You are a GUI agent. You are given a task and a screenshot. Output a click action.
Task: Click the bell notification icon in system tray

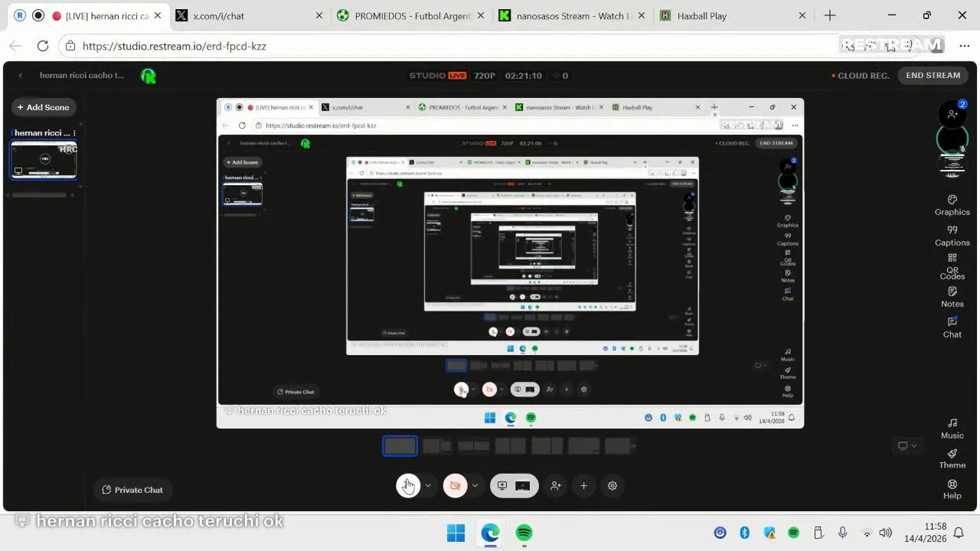(x=958, y=533)
